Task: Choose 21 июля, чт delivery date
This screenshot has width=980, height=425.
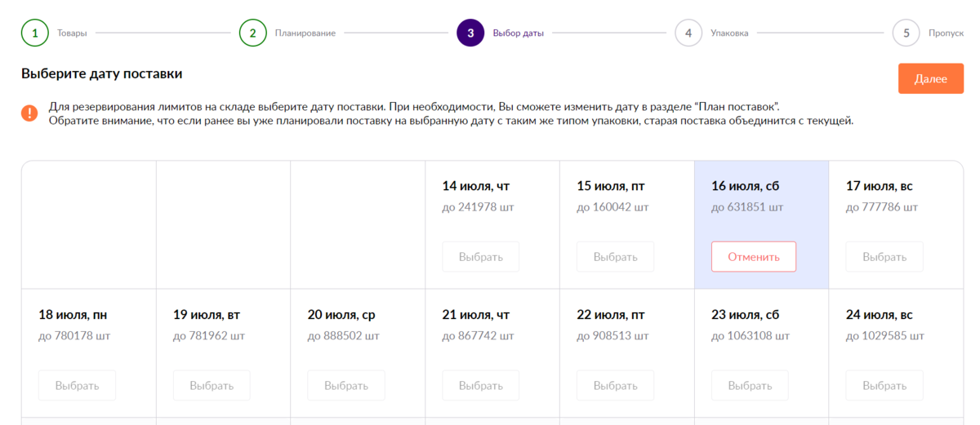Action: 480,386
